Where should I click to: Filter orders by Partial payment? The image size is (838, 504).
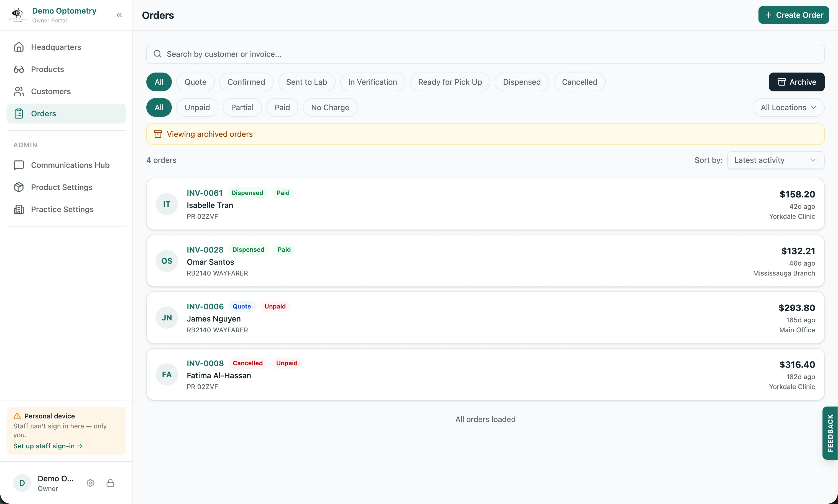click(x=242, y=107)
